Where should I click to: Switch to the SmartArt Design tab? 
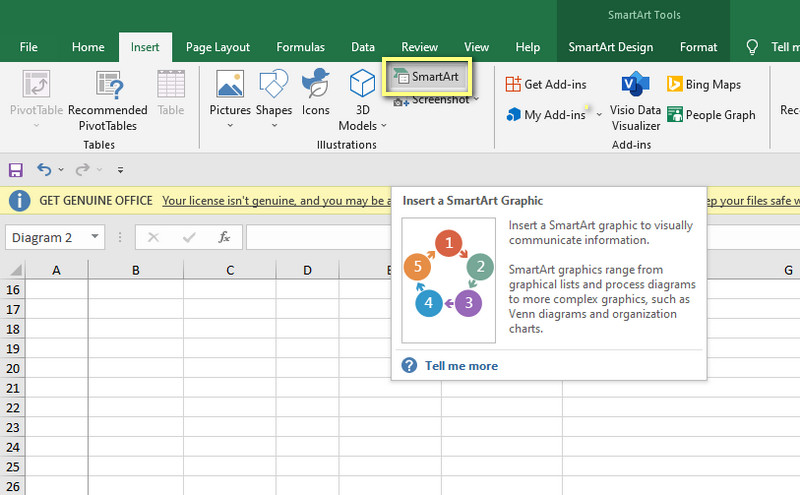coord(611,47)
